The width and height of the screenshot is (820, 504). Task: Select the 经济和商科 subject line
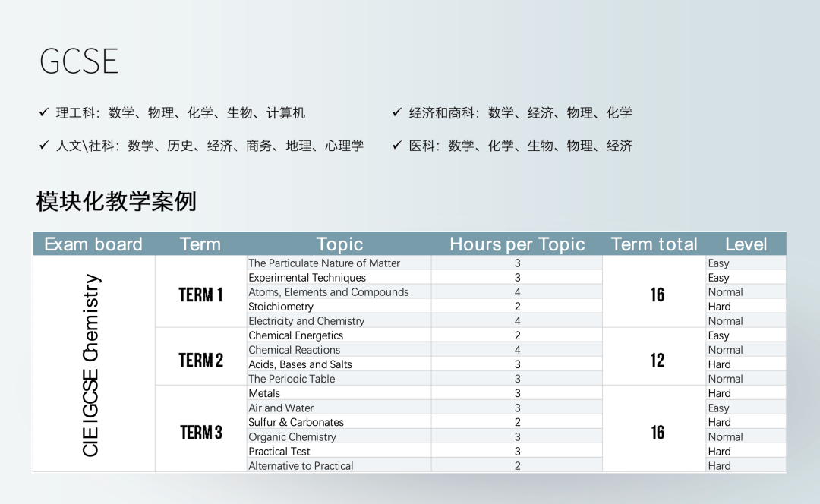[520, 113]
